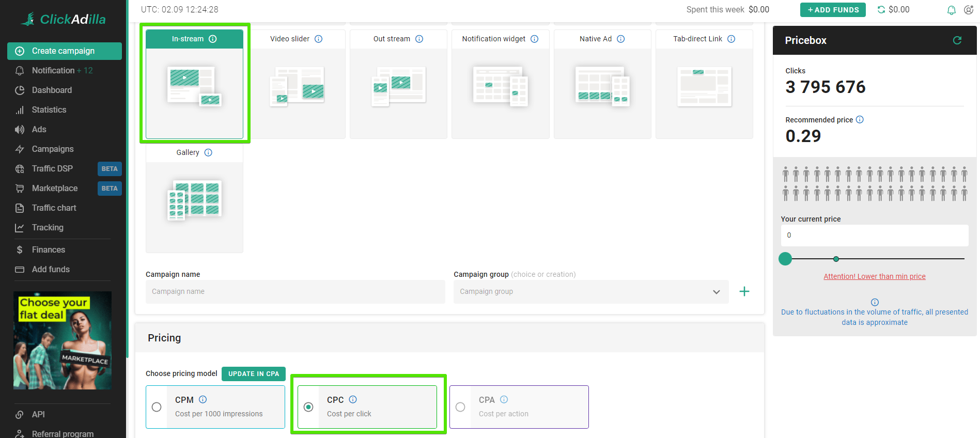Add a new campaign group with plus icon
This screenshot has width=980, height=438.
744,292
